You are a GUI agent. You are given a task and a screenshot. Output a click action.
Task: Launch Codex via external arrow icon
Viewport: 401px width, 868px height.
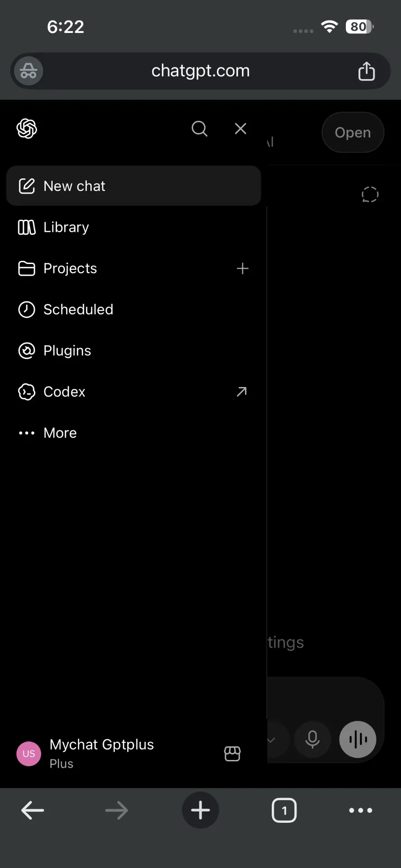tap(242, 392)
